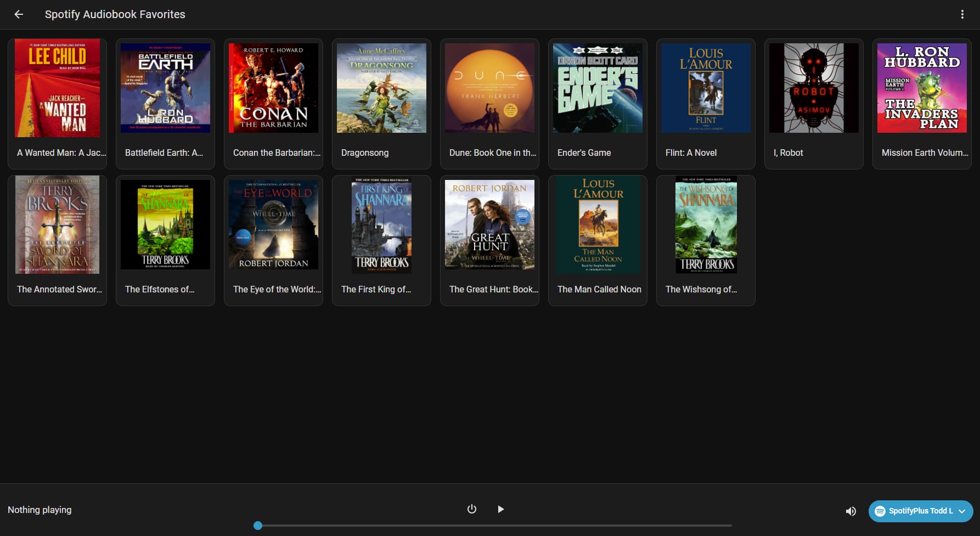The image size is (980, 536).
Task: Click the "The Man Called Noon" title
Action: (599, 289)
